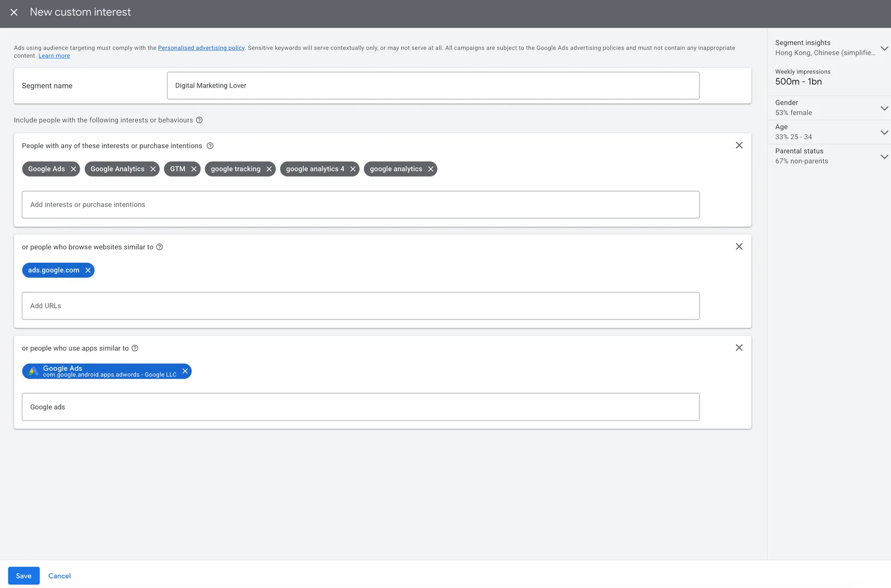Open the Personalised advertising policy link
The height and width of the screenshot is (588, 891).
(201, 48)
